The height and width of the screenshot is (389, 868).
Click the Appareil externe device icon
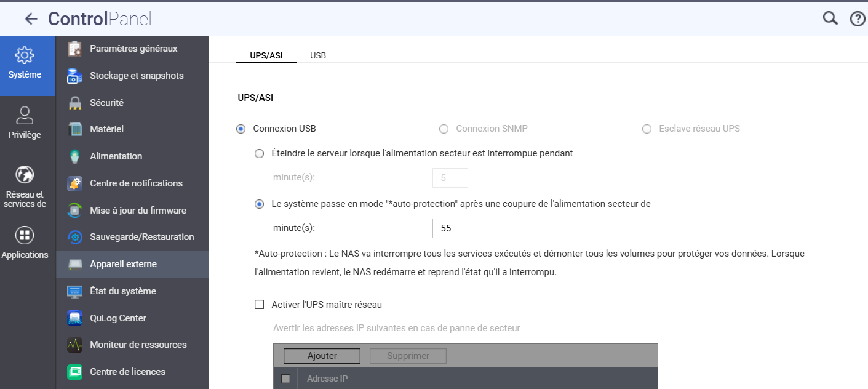point(74,264)
